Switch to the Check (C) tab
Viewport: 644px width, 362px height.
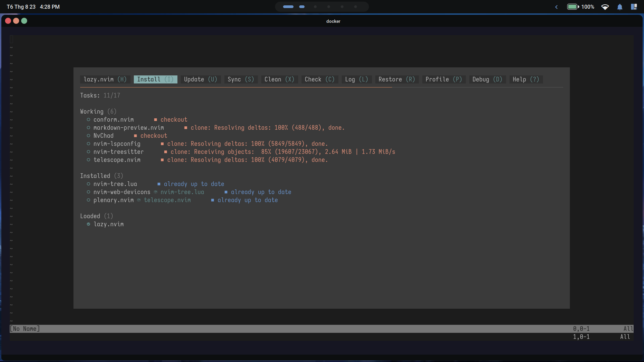click(x=320, y=79)
